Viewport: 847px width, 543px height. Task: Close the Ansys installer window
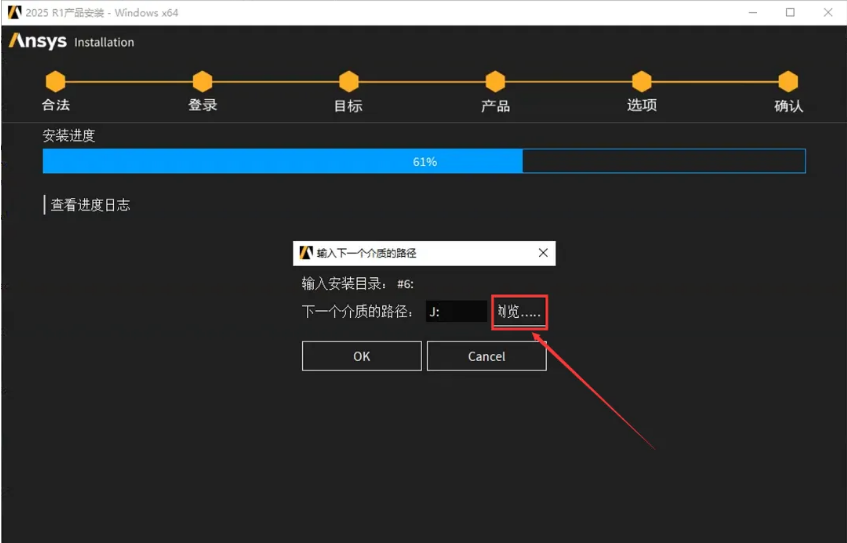(x=828, y=12)
